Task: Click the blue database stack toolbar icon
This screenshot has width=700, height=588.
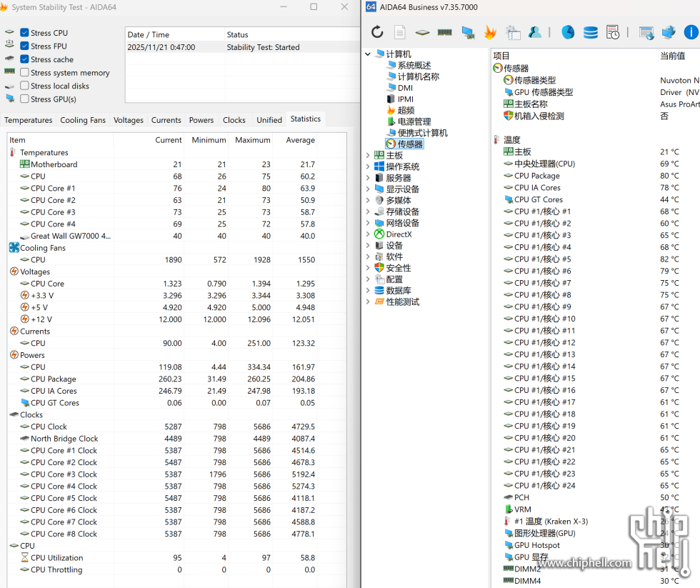Action: [x=591, y=32]
